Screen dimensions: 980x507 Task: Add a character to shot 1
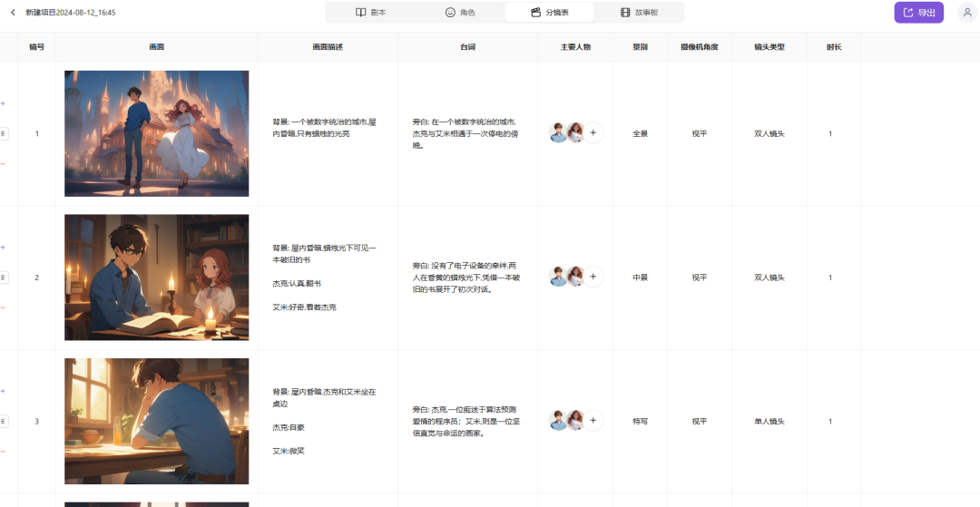(x=593, y=132)
